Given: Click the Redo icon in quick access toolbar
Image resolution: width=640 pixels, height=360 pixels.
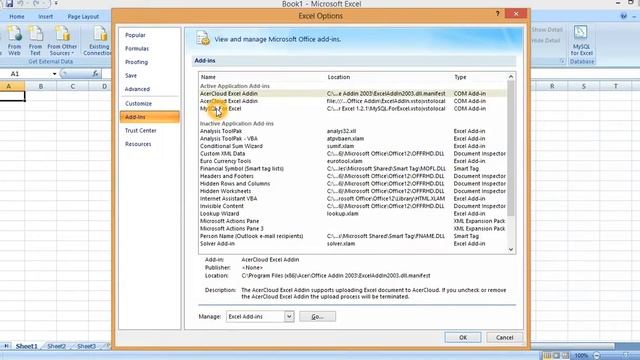Looking at the screenshot, I should (x=36, y=4).
